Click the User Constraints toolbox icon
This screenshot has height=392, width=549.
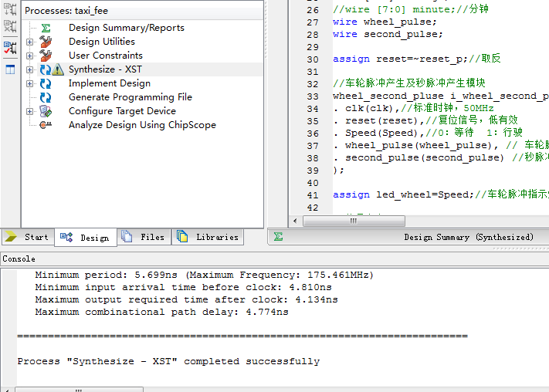[x=46, y=56]
